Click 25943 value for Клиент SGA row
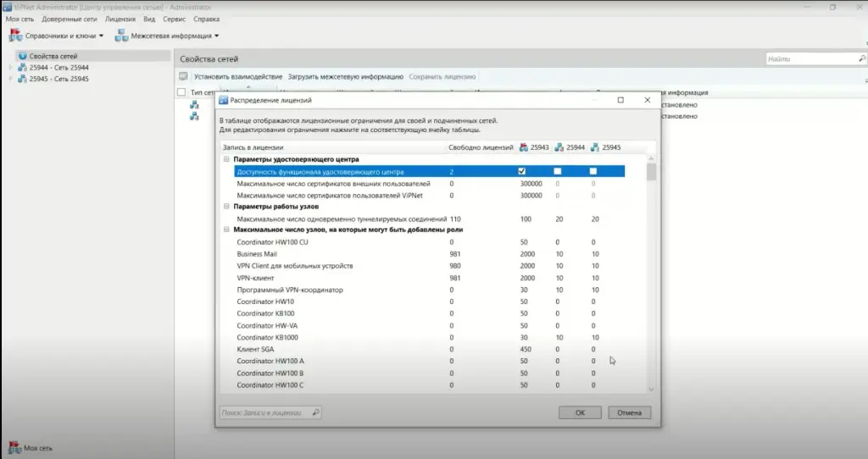This screenshot has height=459, width=868. [526, 349]
